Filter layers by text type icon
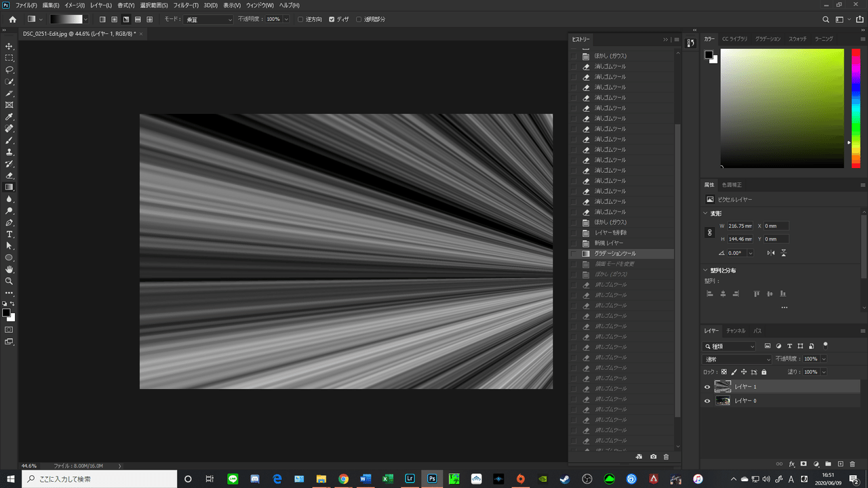 click(789, 346)
